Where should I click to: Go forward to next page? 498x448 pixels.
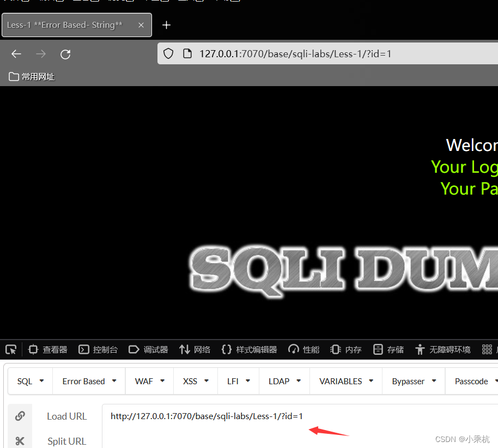coord(41,54)
